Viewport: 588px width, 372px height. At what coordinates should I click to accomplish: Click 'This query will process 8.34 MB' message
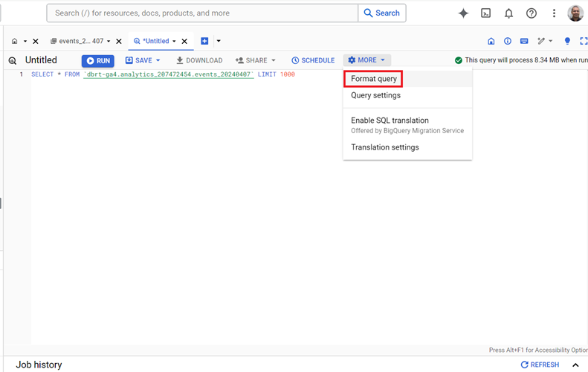526,60
